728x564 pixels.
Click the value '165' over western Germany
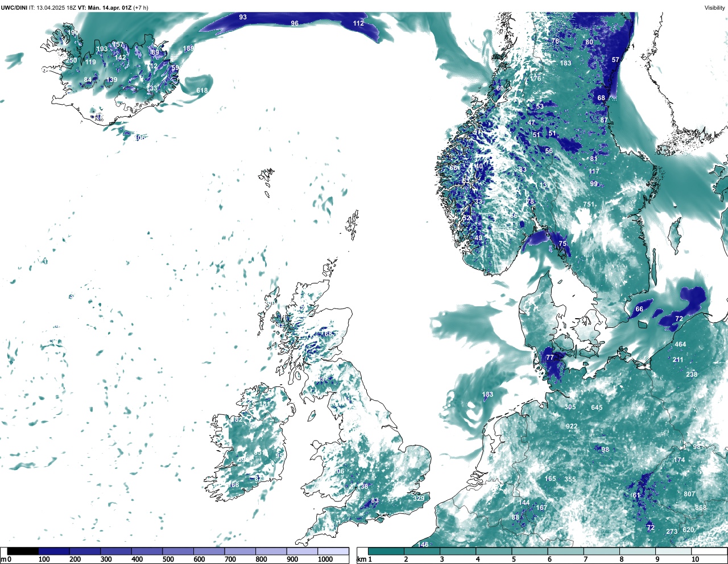pos(551,479)
